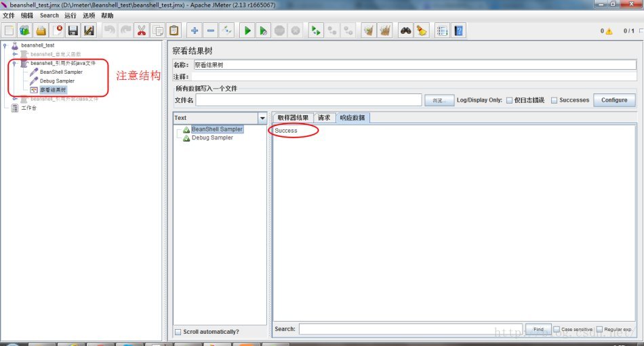Start the test with green play icon

pyautogui.click(x=247, y=30)
